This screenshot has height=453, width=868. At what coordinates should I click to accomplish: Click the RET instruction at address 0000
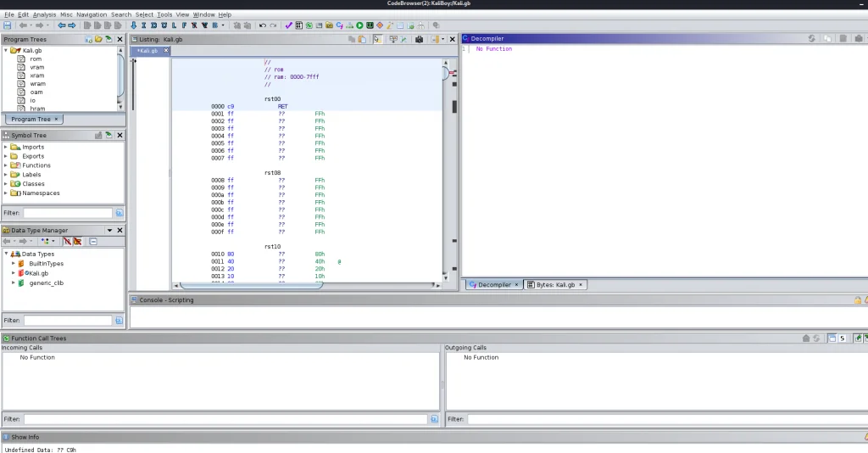(x=282, y=106)
